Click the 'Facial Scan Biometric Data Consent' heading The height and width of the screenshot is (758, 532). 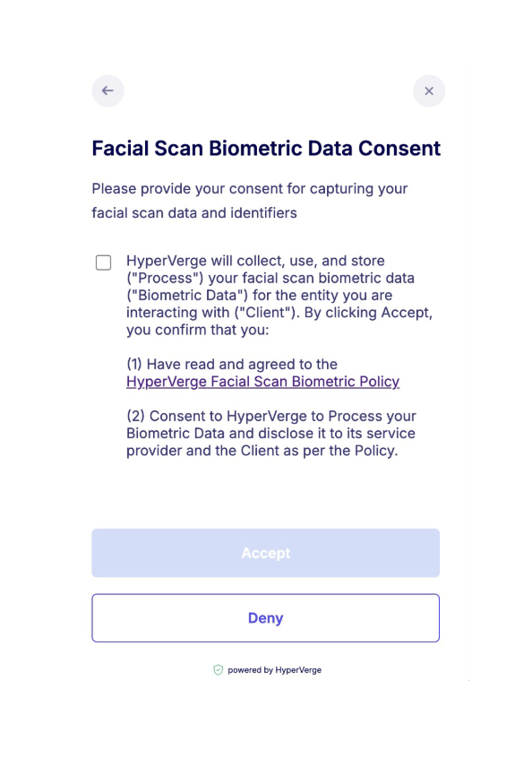tap(266, 148)
